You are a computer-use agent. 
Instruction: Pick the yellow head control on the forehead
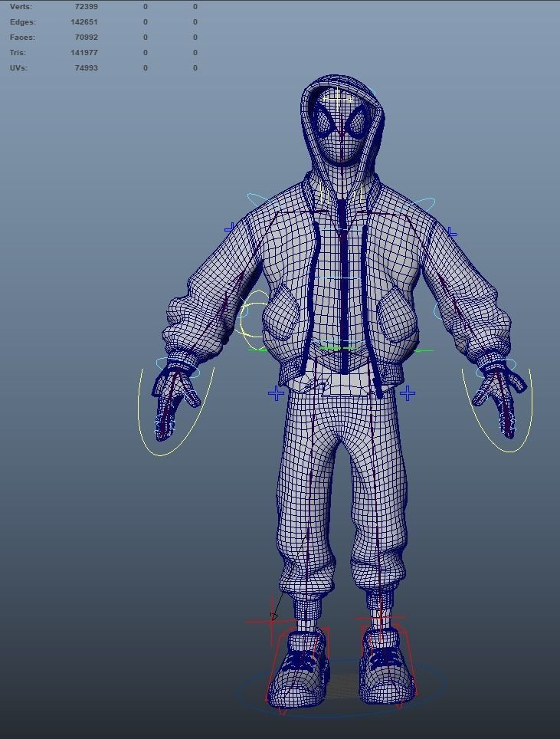[338, 99]
